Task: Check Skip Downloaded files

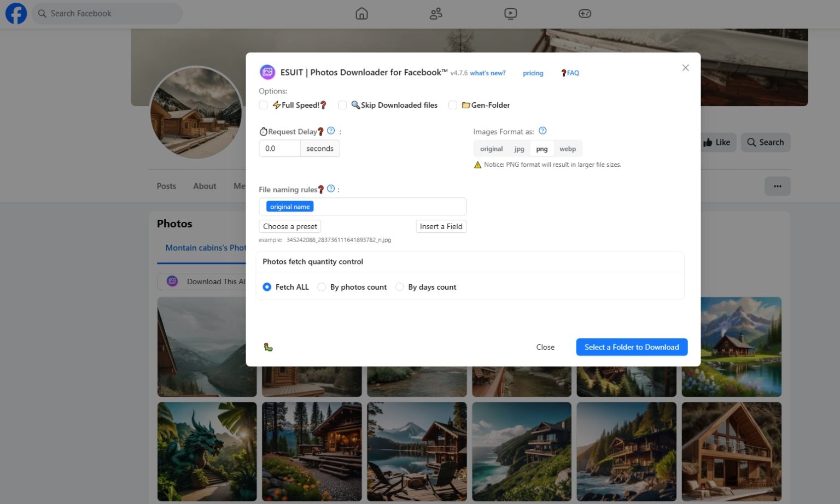Action: [342, 105]
